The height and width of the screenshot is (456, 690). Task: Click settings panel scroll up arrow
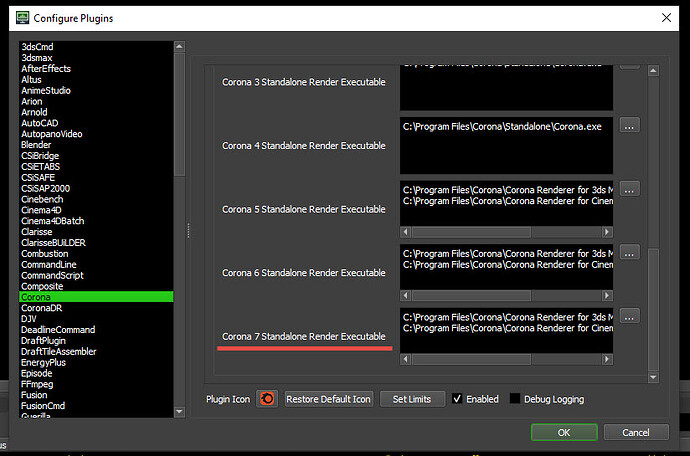point(653,70)
